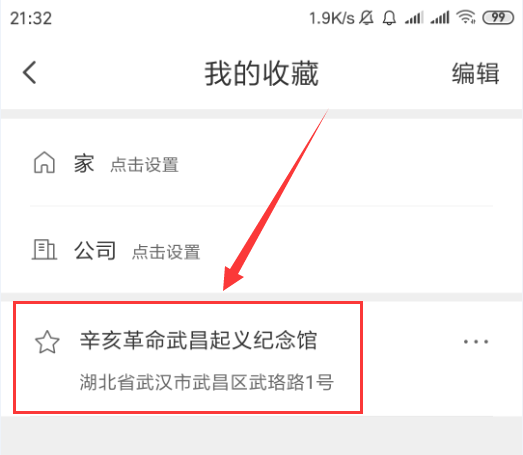Tap the home icon beside 家
The width and height of the screenshot is (523, 455).
coord(44,163)
